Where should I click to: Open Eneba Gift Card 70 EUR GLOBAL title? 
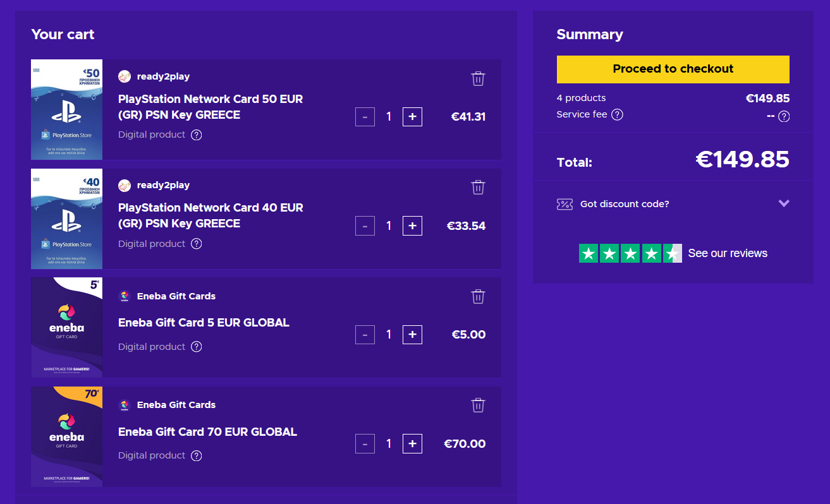click(207, 432)
